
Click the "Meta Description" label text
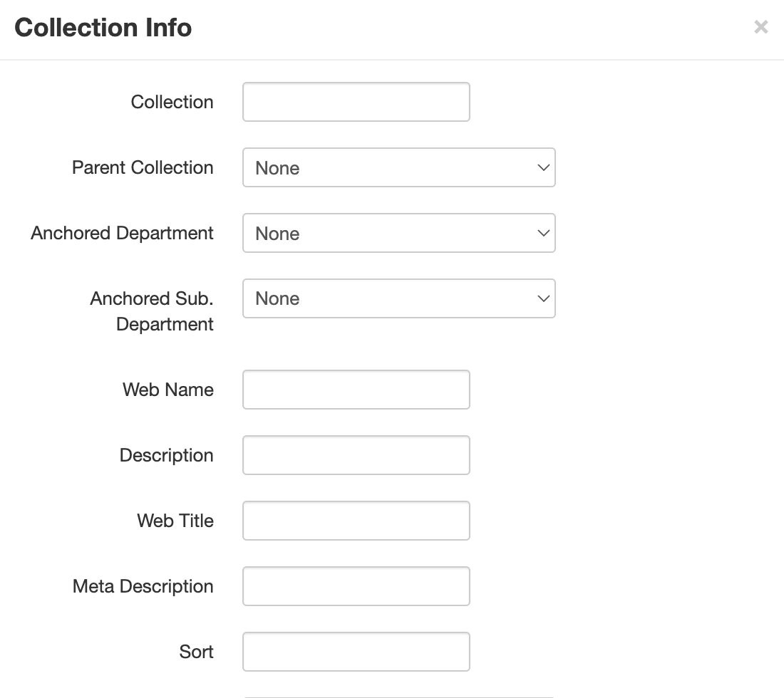click(143, 586)
